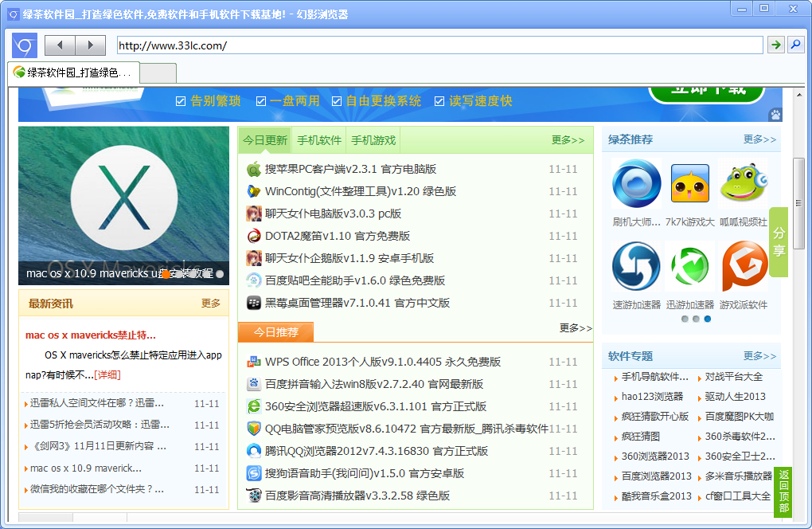This screenshot has height=529, width=812.
Task: Click the 返回顶部 back-to-top button
Action: tap(783, 491)
